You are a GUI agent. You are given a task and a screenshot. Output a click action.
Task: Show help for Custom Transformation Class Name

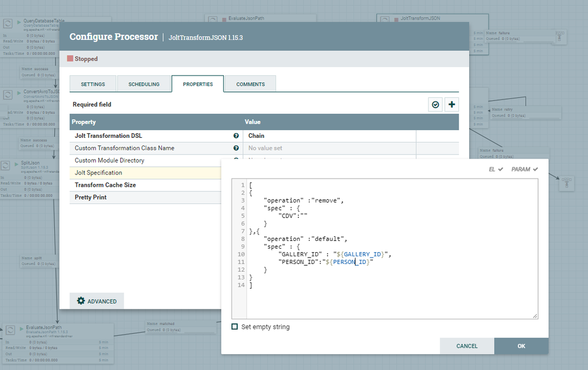click(x=236, y=148)
